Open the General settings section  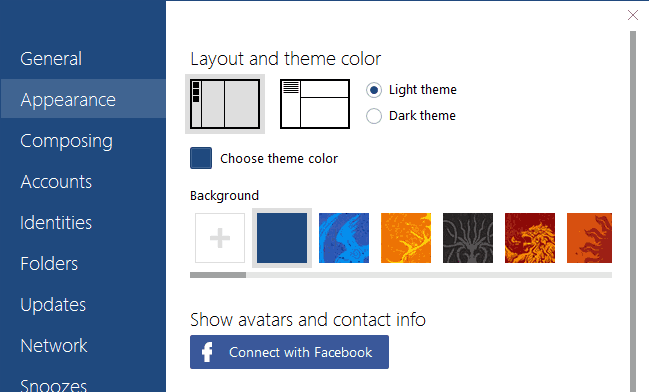pyautogui.click(x=51, y=59)
